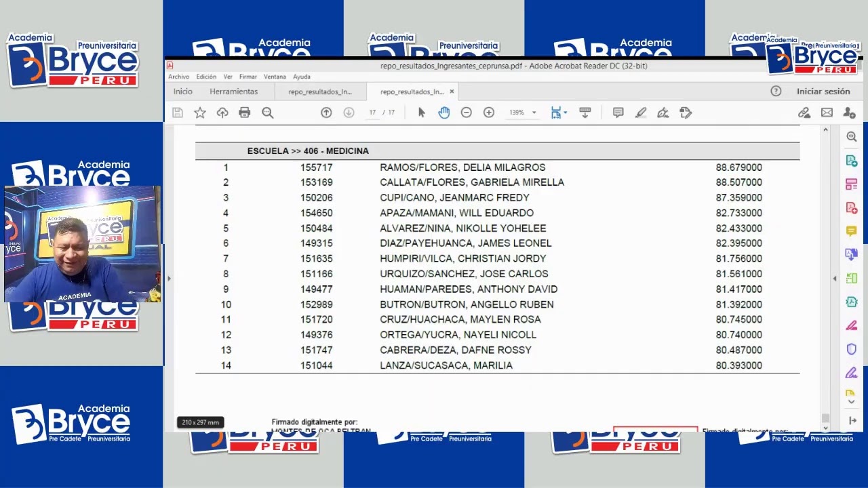This screenshot has height=488, width=868.
Task: Click the purple Fill & Sign sidebar icon
Action: (x=852, y=373)
